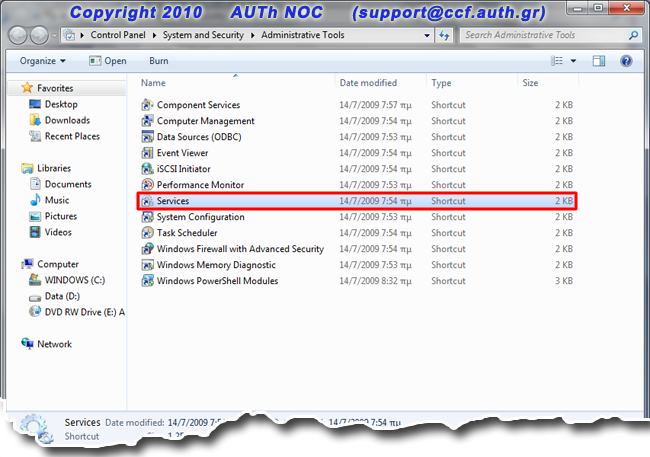Image resolution: width=650 pixels, height=457 pixels.
Task: Click Shortcut type for Component Services
Action: click(448, 105)
